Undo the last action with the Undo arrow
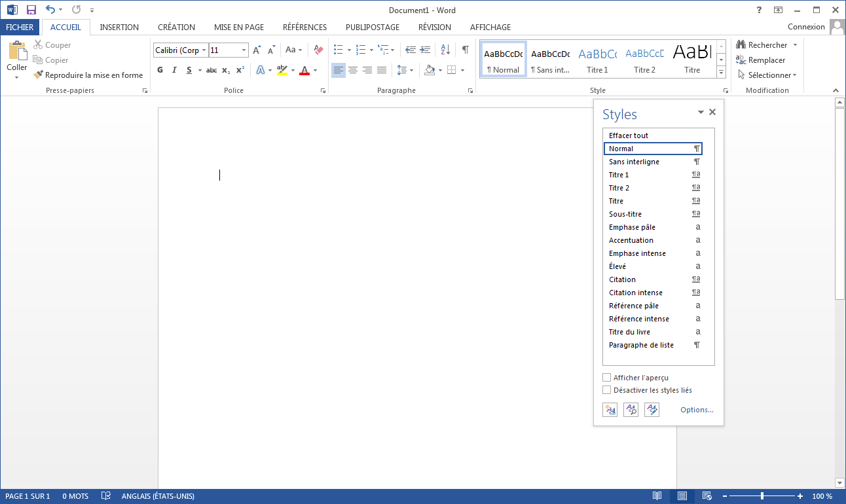 50,10
